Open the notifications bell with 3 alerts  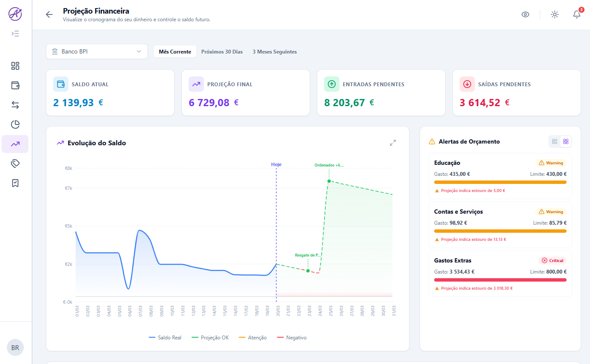pyautogui.click(x=576, y=14)
